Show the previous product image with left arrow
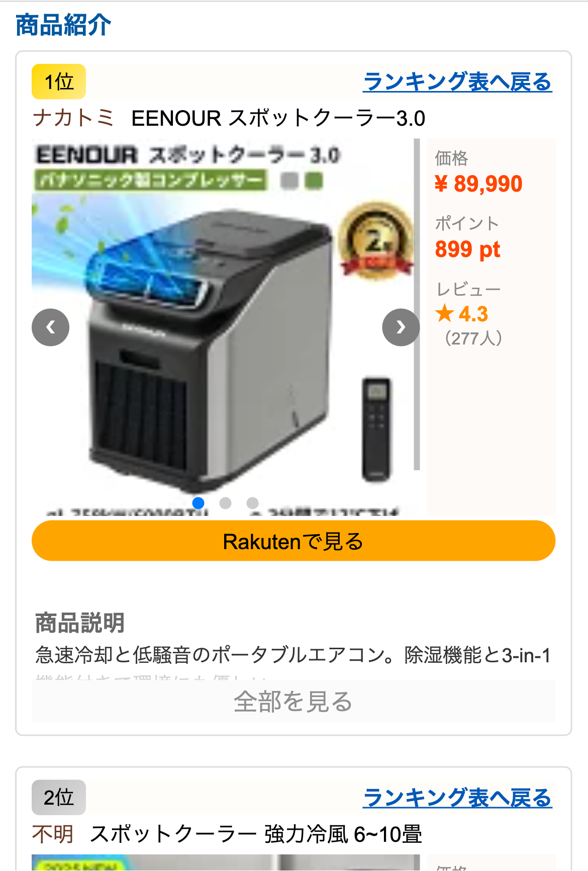This screenshot has width=588, height=871. pyautogui.click(x=50, y=327)
